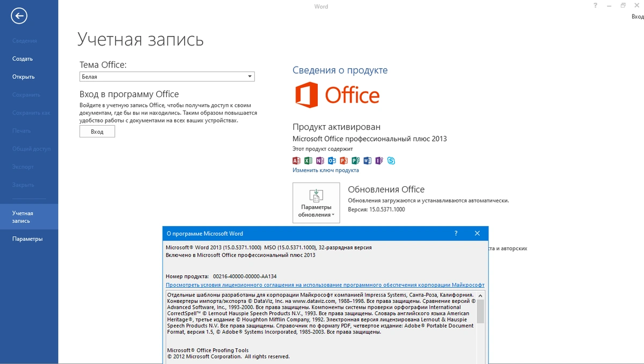Click the Версия: 15.0.5371.1000 text

(x=376, y=209)
